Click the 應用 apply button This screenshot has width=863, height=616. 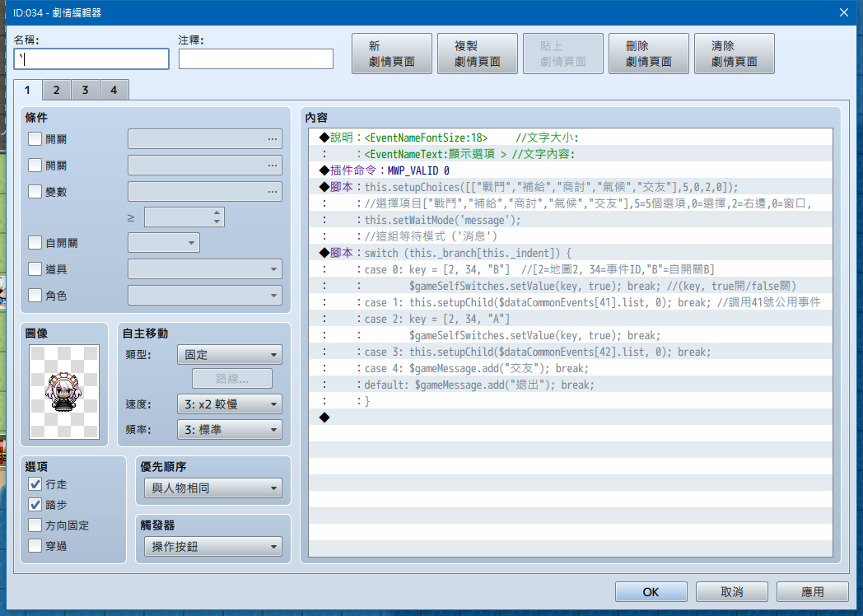[x=813, y=592]
